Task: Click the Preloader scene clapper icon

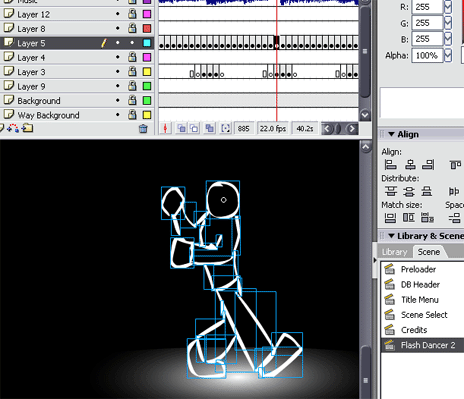Action: coord(389,269)
